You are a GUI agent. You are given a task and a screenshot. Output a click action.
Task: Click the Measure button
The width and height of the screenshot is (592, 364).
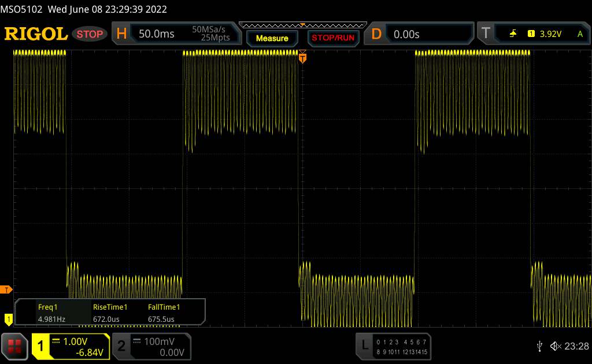tap(272, 39)
